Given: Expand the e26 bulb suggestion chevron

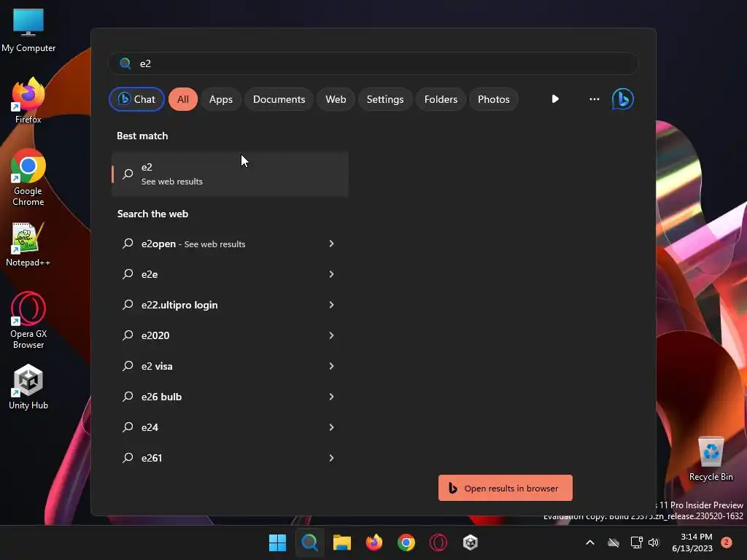Looking at the screenshot, I should pyautogui.click(x=331, y=397).
